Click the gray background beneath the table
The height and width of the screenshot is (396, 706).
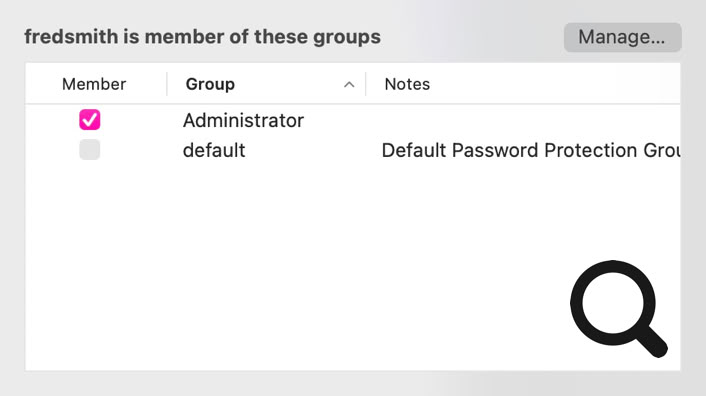[353, 384]
